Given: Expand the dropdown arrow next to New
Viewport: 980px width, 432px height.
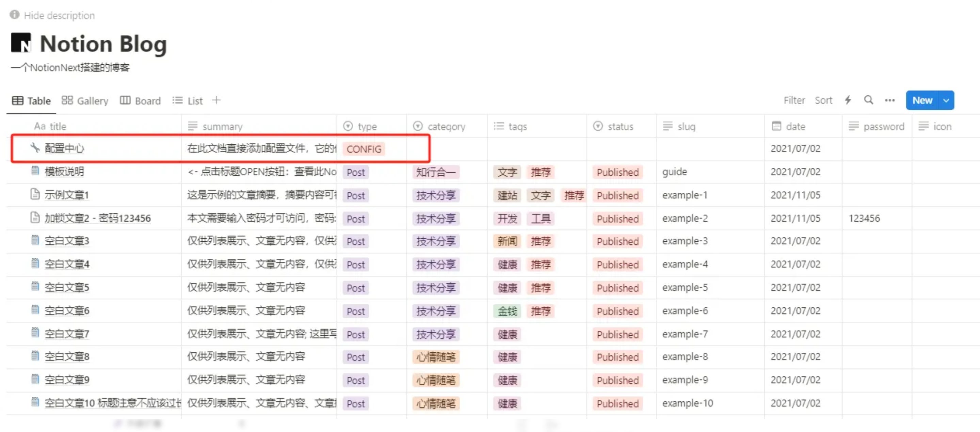Looking at the screenshot, I should [x=946, y=100].
